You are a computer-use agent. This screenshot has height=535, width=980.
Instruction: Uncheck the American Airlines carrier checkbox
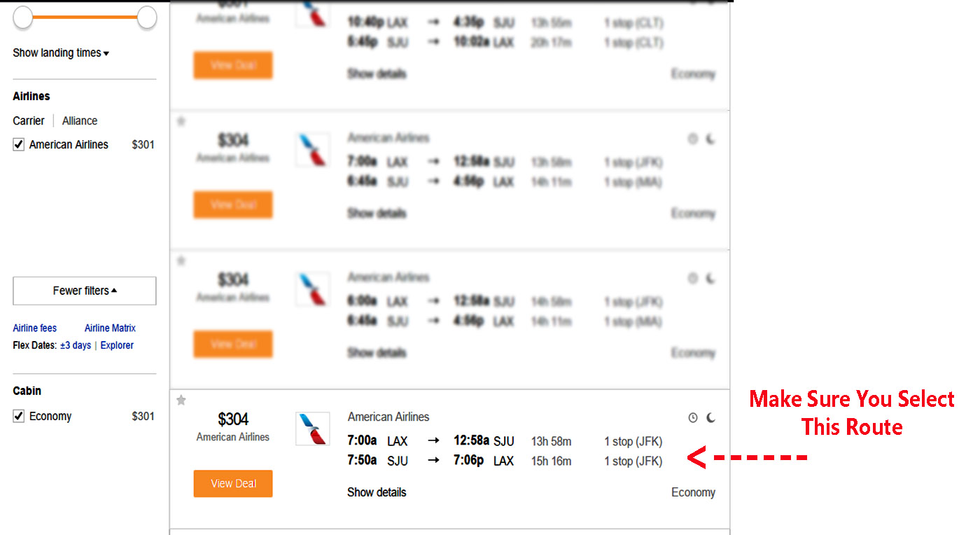point(19,145)
